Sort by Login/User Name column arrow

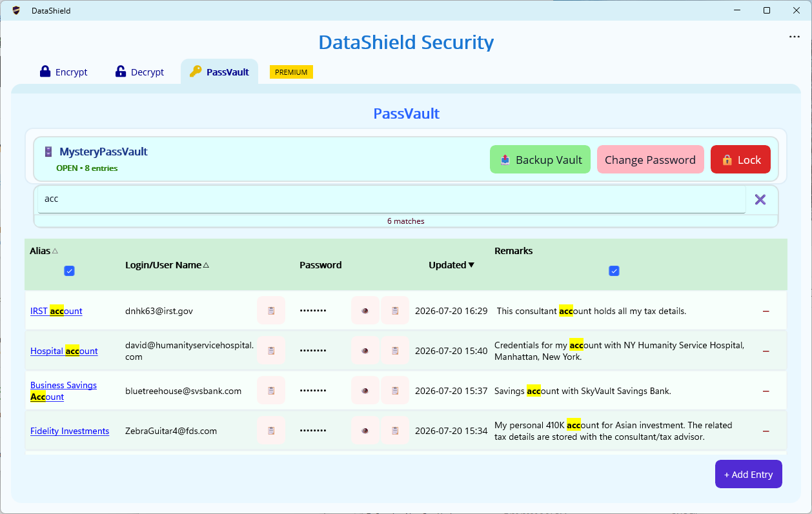pyautogui.click(x=206, y=265)
